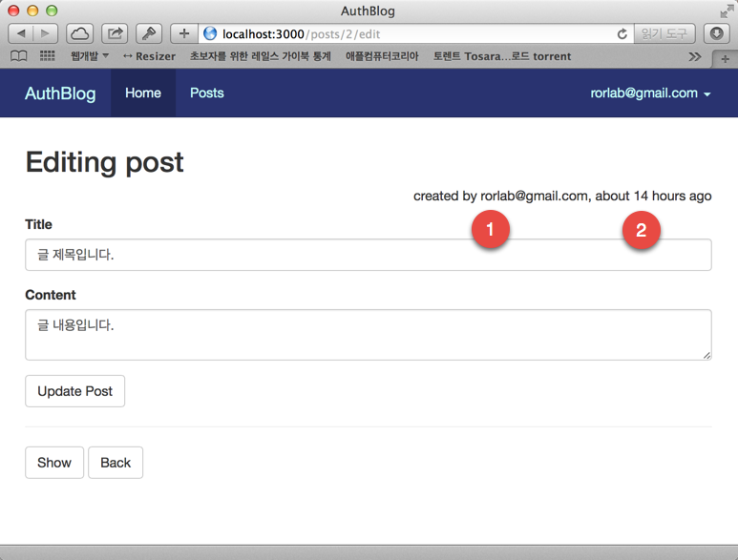Show hidden bookmarks via overflow chevron
Image resolution: width=738 pixels, height=560 pixels.
click(x=695, y=56)
